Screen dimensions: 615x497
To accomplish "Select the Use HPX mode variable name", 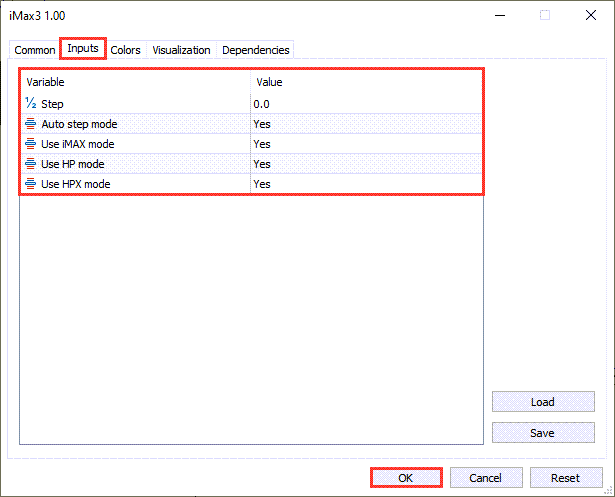I will 76,184.
